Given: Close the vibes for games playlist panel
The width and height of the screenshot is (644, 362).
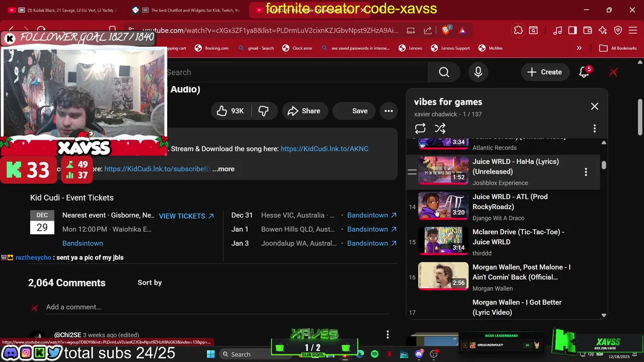Looking at the screenshot, I should pos(595,107).
